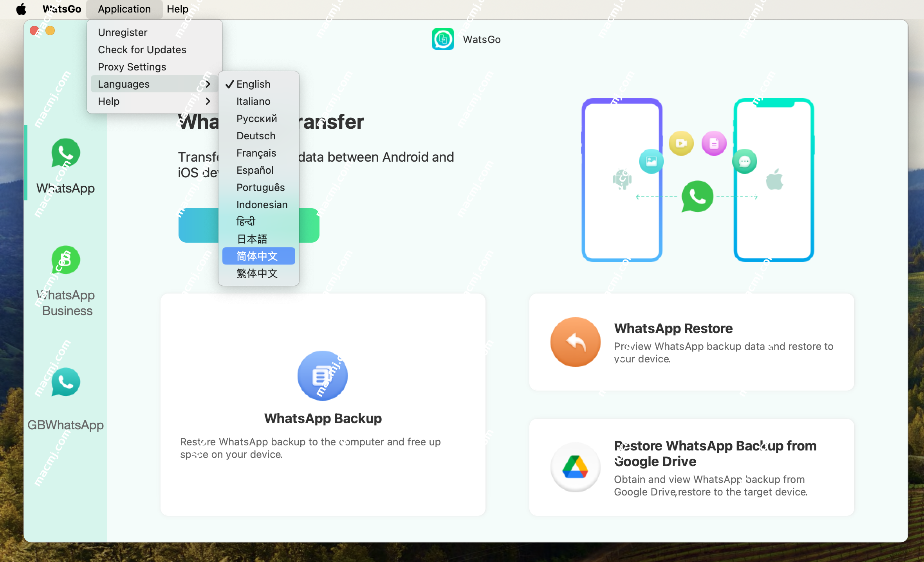Expand the Help submenu arrow in dropdown
Image resolution: width=924 pixels, height=562 pixels.
click(208, 101)
